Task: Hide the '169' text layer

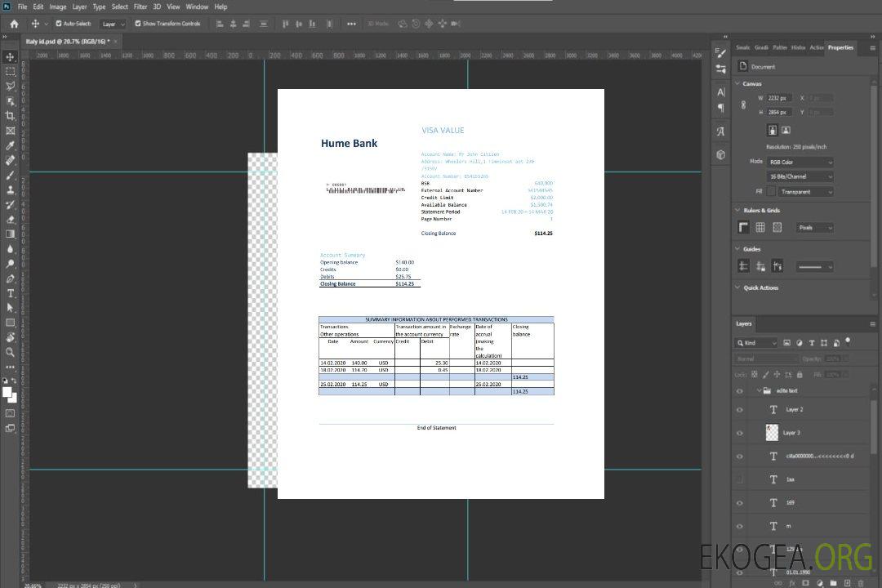Action: coord(740,503)
